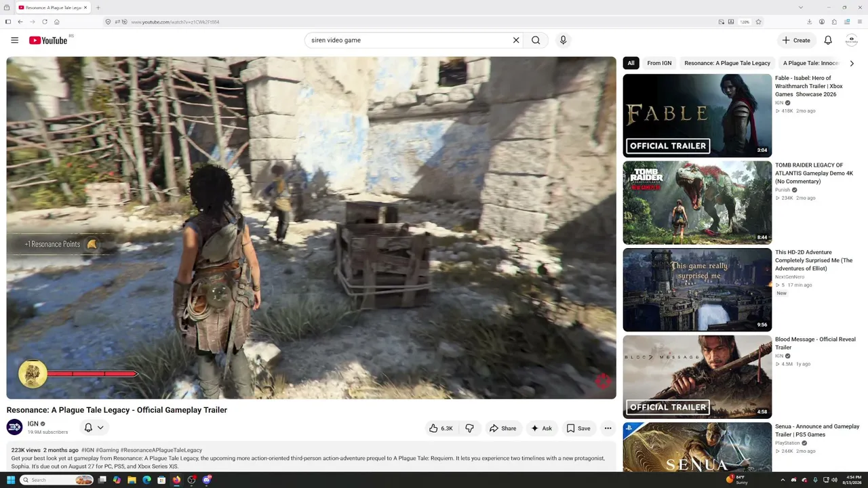This screenshot has height=488, width=868.
Task: Open PlayStation channel link under Senua
Action: [x=788, y=443]
